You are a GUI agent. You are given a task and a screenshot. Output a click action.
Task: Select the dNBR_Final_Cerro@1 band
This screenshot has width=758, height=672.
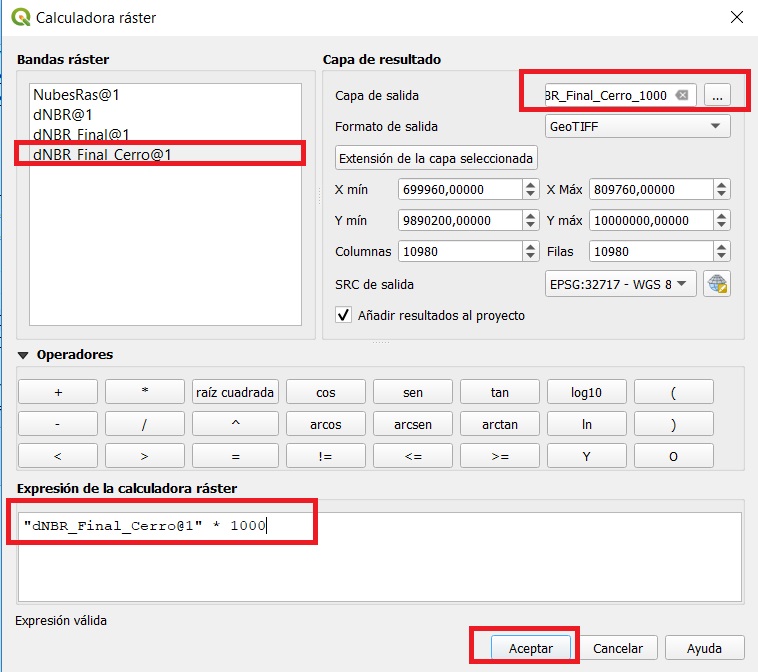102,154
